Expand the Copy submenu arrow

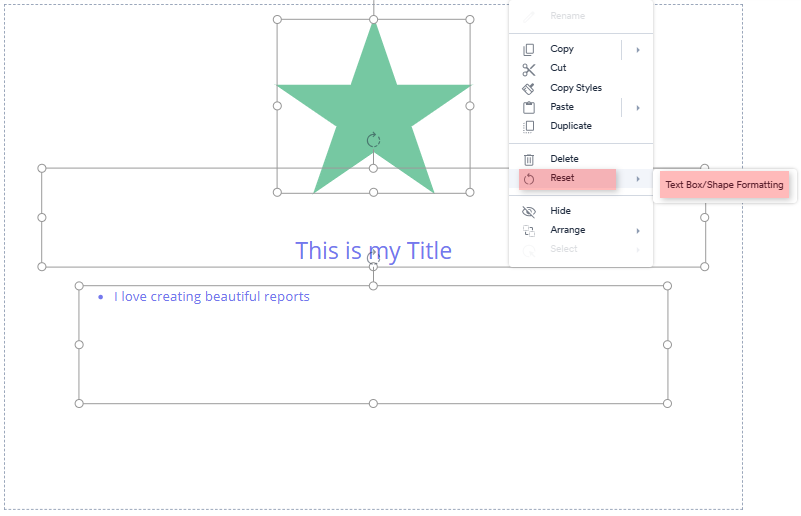(x=638, y=49)
